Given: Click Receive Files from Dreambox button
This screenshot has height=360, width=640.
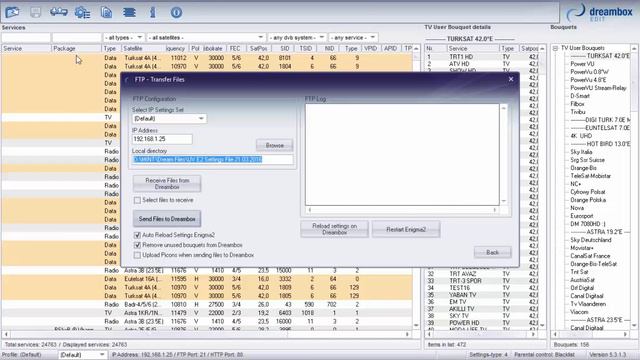Looking at the screenshot, I should tap(167, 183).
